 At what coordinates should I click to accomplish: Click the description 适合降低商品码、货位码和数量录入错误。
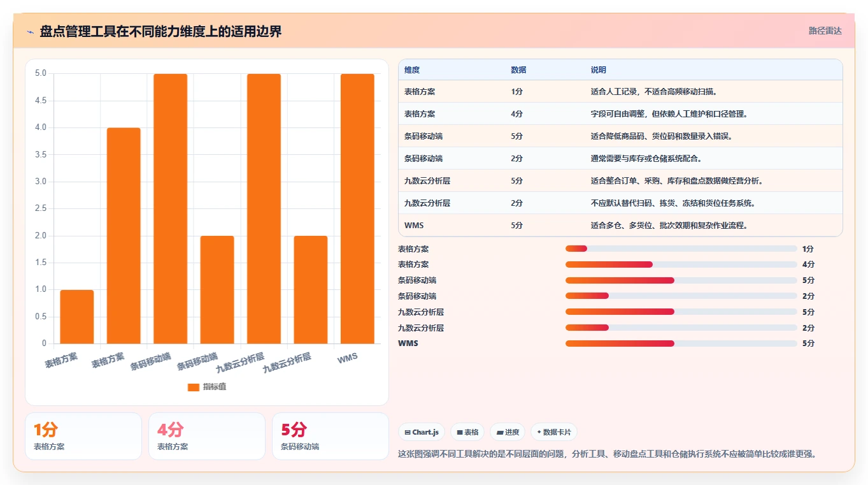tap(662, 136)
